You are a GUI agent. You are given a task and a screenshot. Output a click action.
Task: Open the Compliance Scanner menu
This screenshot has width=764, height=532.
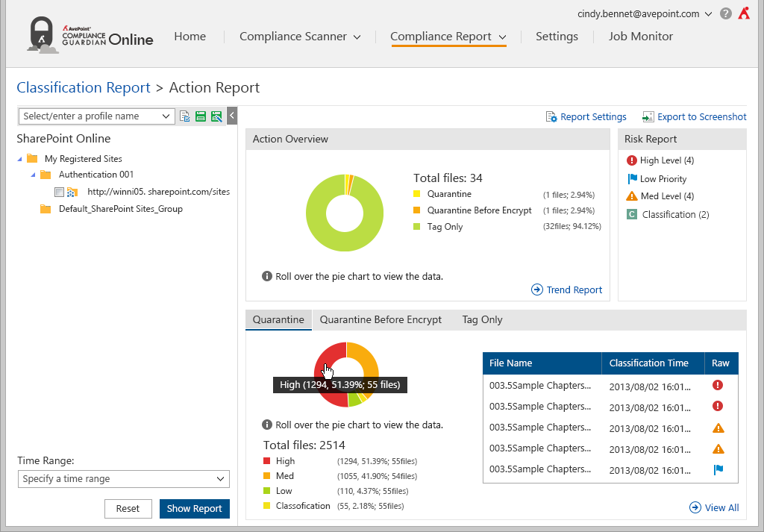300,37
